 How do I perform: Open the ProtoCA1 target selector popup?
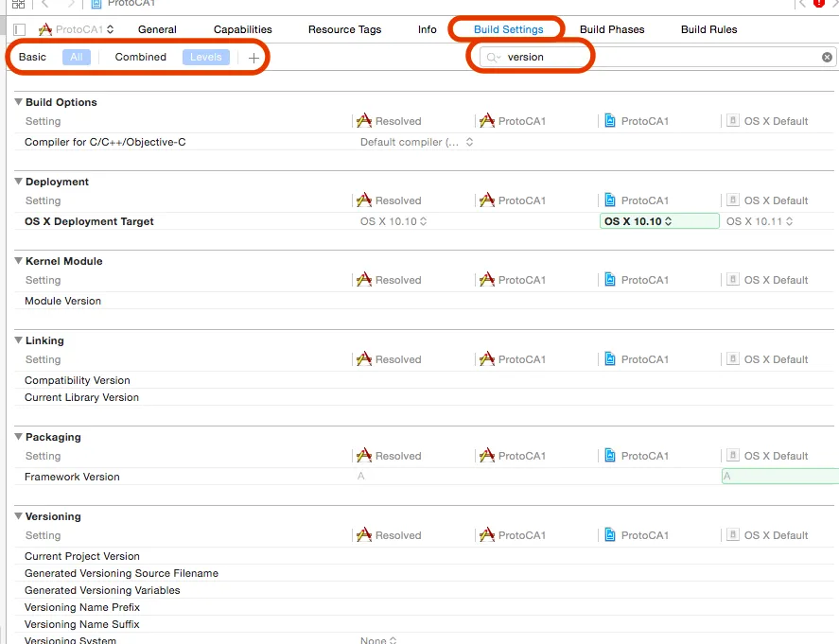[x=77, y=29]
